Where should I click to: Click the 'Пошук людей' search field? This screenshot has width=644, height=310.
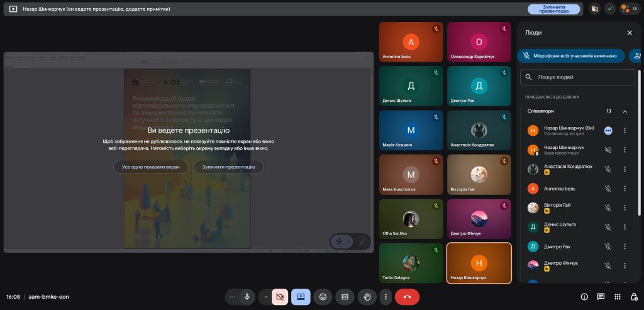(577, 77)
